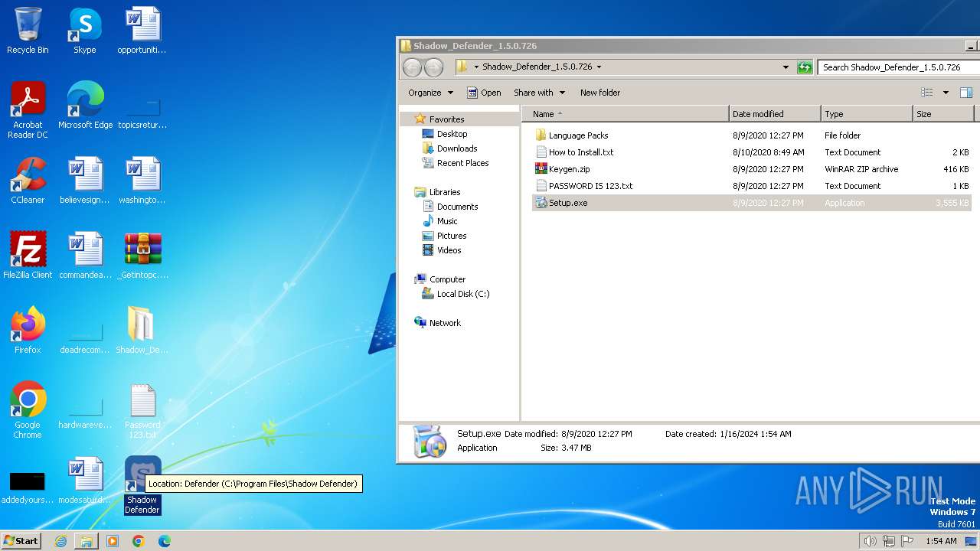Open the Documents library

click(x=457, y=207)
